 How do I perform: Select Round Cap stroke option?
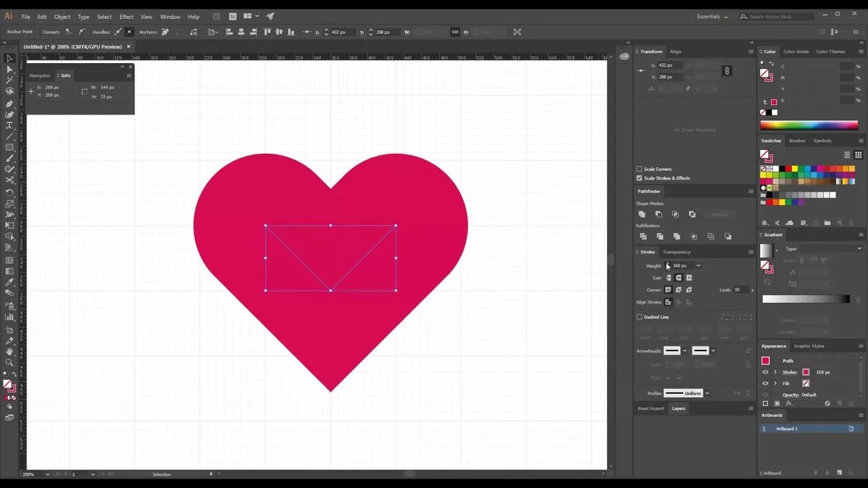[679, 278]
